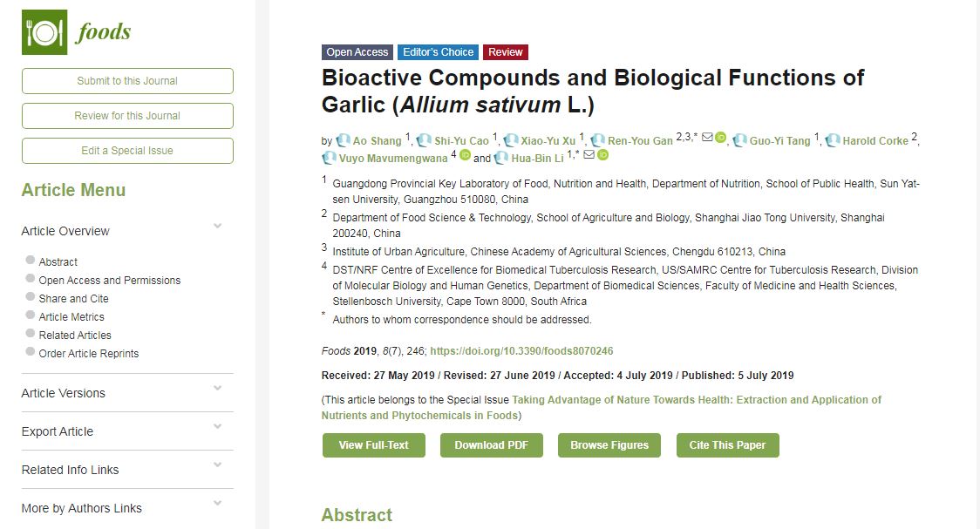
Task: Open Share and Cite in article menu
Action: (73, 298)
